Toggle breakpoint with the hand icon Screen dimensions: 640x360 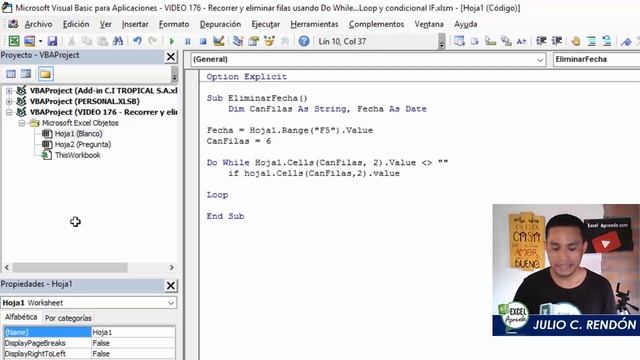coord(576,41)
